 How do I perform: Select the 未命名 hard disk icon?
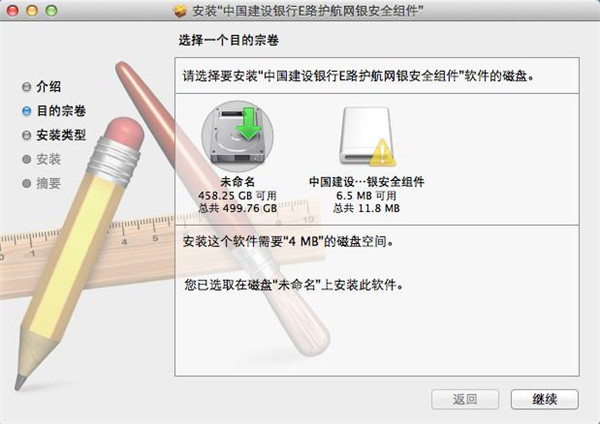click(237, 137)
